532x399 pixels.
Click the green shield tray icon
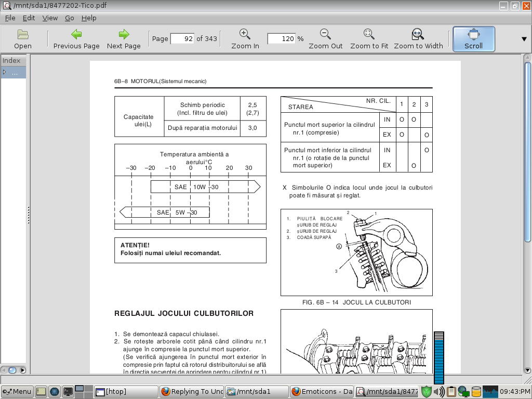pos(426,392)
